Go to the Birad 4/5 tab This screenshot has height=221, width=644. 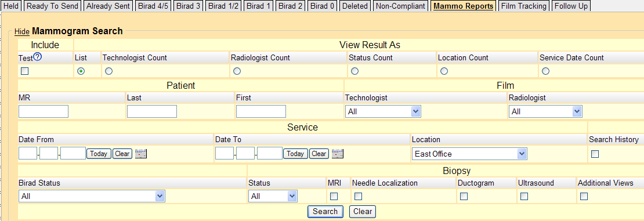(x=153, y=6)
